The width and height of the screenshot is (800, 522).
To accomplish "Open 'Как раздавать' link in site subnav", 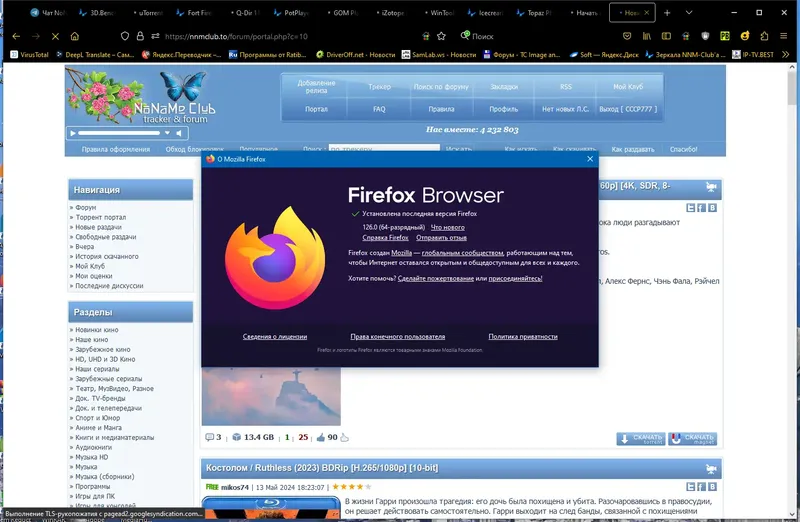I will click(x=633, y=149).
